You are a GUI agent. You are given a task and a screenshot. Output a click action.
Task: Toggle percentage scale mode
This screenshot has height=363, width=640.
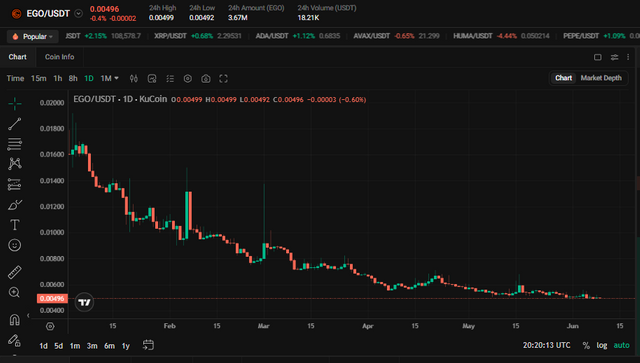point(586,345)
